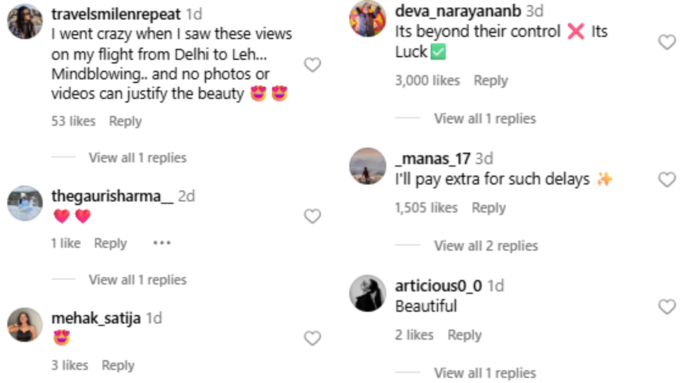Like thegaurisharma__'s comment heart icon

[x=312, y=216]
